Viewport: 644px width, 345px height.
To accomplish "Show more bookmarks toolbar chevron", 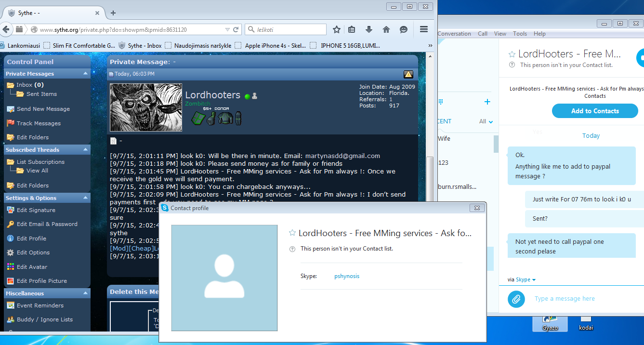I will tap(430, 46).
